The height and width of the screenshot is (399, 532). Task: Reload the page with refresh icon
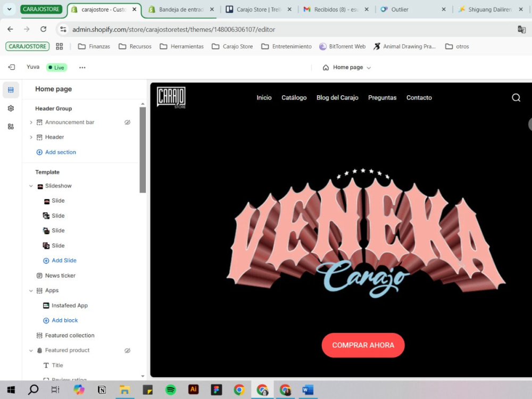pos(44,29)
